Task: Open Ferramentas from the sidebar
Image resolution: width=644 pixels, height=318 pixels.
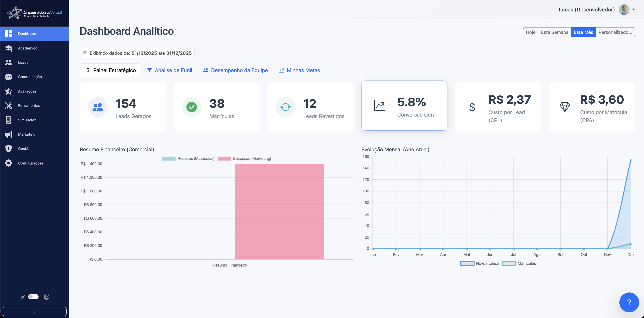Action: click(x=9, y=105)
